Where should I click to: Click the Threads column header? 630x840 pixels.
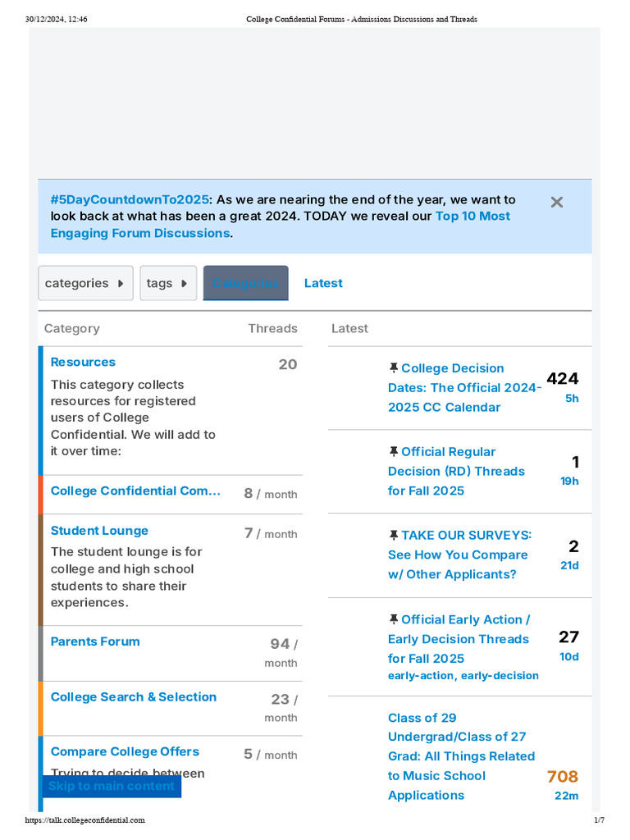(x=272, y=328)
